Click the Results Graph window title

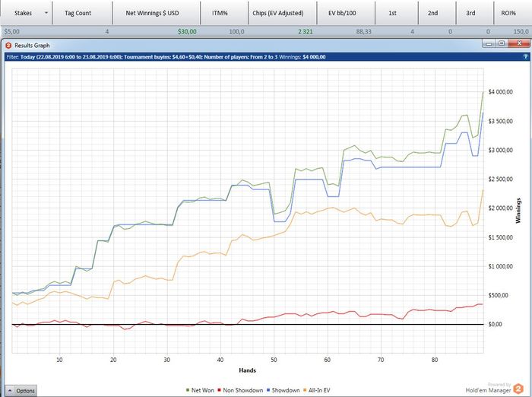point(32,45)
